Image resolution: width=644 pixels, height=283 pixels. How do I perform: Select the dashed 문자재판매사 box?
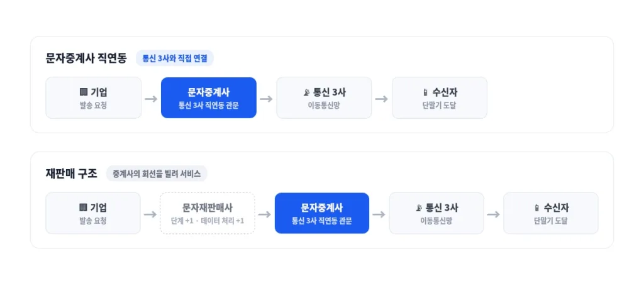208,213
